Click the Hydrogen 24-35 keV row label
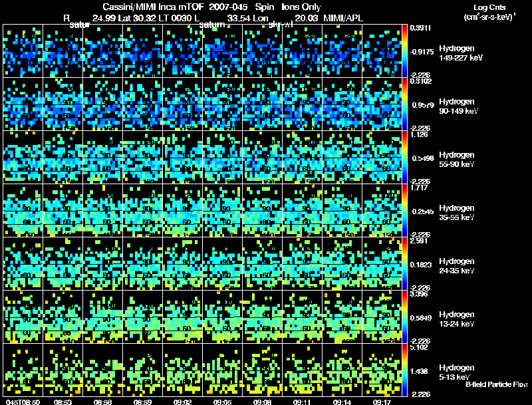 click(456, 266)
